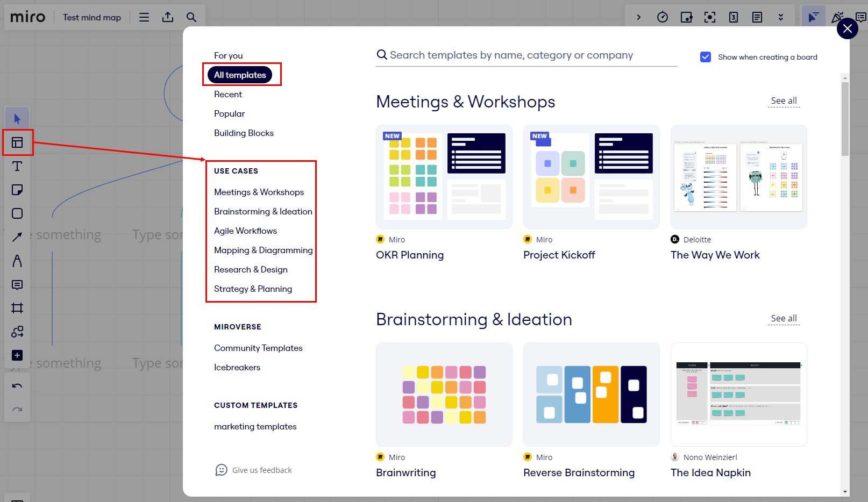868x502 pixels.
Task: Click the boxed number 3 icon in the top bar
Action: [x=734, y=17]
